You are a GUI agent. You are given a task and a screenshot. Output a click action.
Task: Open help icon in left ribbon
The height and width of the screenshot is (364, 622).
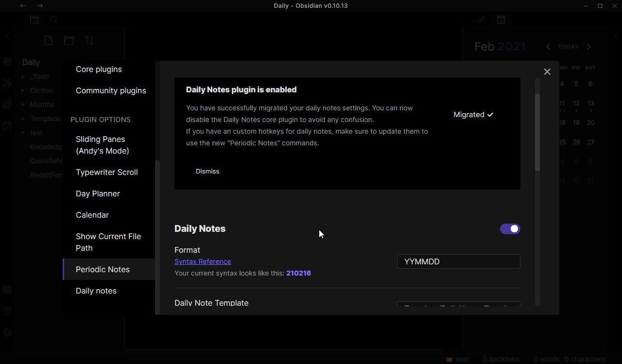pyautogui.click(x=7, y=311)
